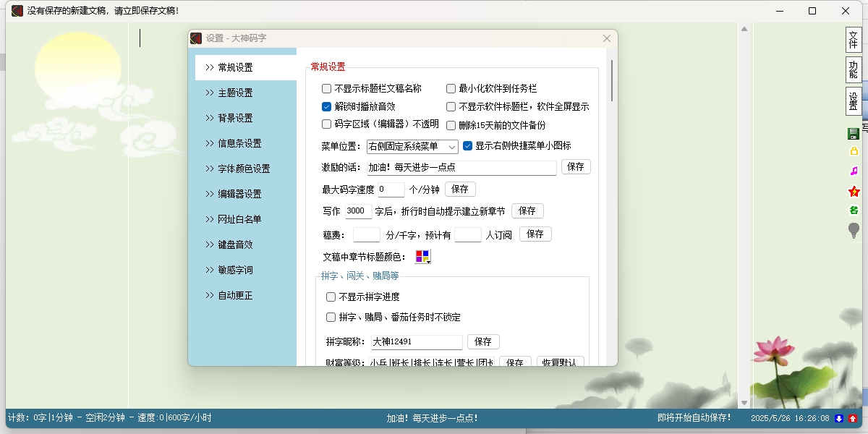Click the gray light bulb icon
The image size is (868, 434).
click(x=854, y=231)
